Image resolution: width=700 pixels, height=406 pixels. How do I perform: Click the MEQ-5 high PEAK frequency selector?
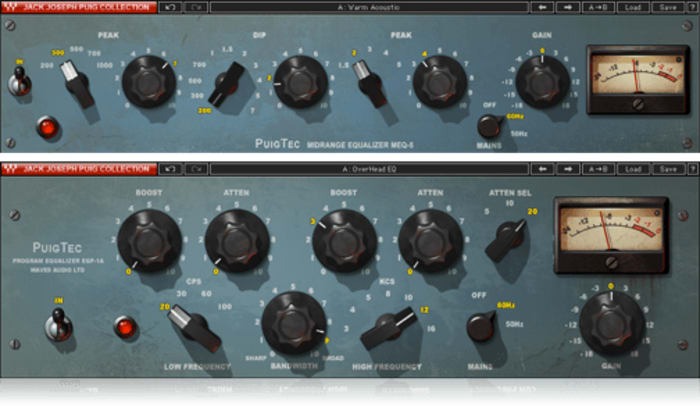(x=370, y=84)
